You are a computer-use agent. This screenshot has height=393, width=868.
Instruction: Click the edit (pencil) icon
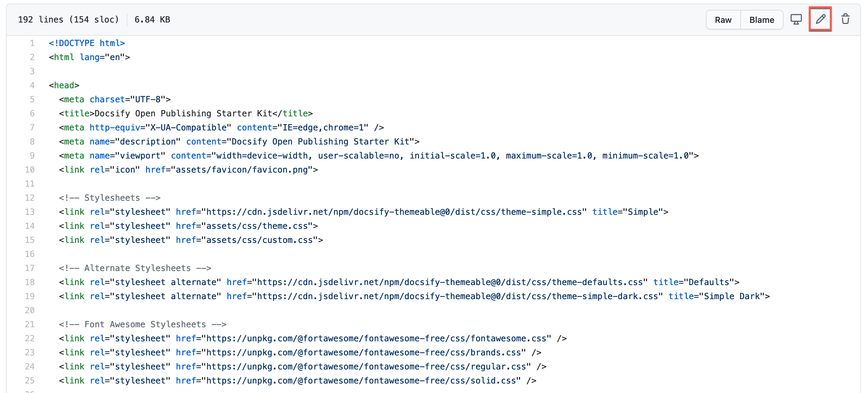[822, 19]
